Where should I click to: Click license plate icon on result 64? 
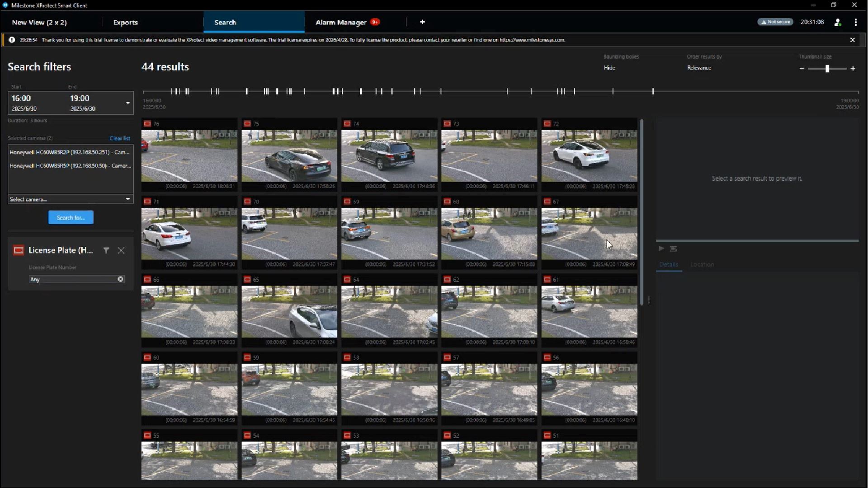347,280
